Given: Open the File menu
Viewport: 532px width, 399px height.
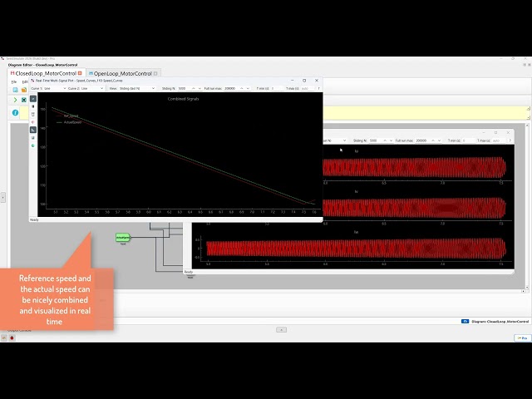Looking at the screenshot, I should 14,81.
